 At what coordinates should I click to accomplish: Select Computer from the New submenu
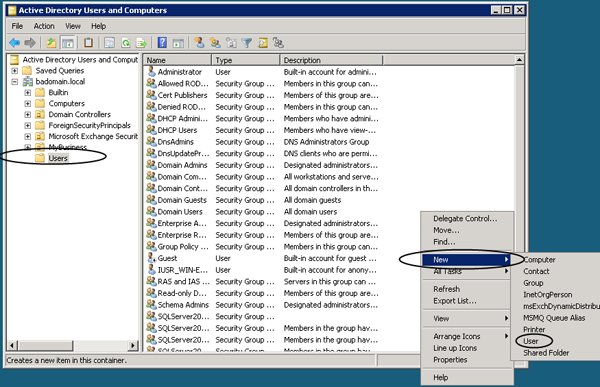point(540,260)
